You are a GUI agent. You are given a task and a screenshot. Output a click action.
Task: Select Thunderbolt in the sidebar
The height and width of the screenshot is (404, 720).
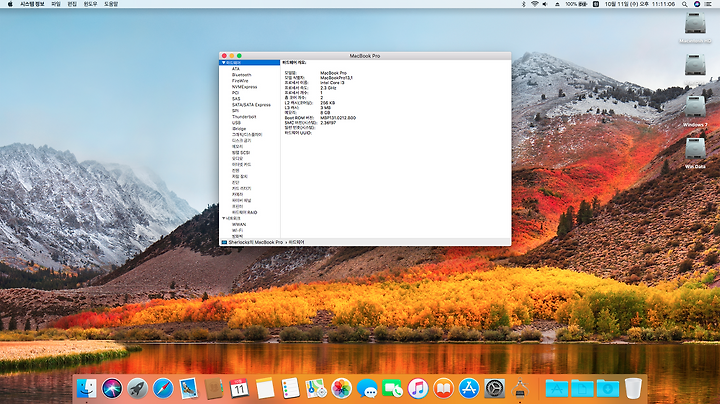coord(244,117)
